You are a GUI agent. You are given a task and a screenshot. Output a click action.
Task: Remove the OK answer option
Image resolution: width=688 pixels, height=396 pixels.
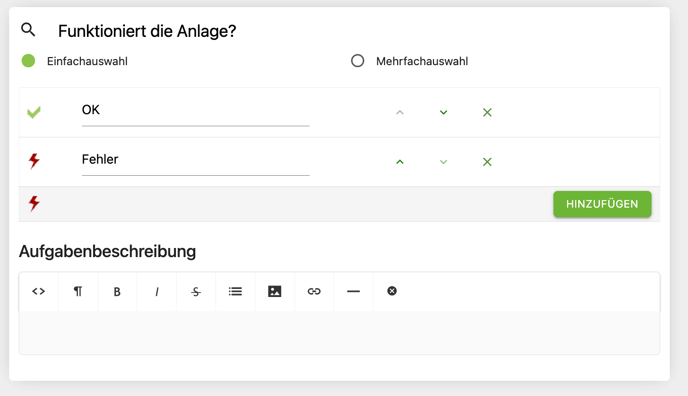click(x=487, y=113)
